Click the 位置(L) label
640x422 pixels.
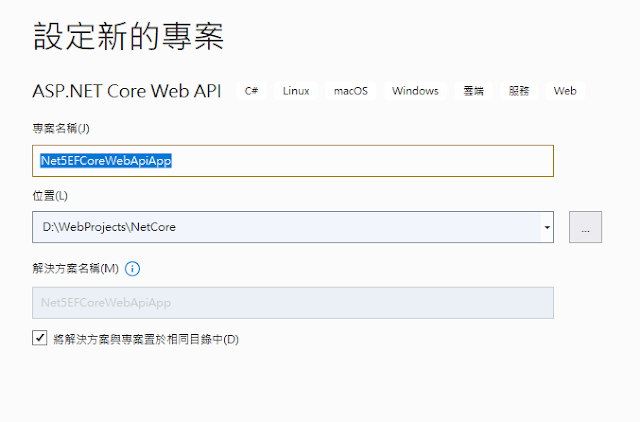click(50, 196)
